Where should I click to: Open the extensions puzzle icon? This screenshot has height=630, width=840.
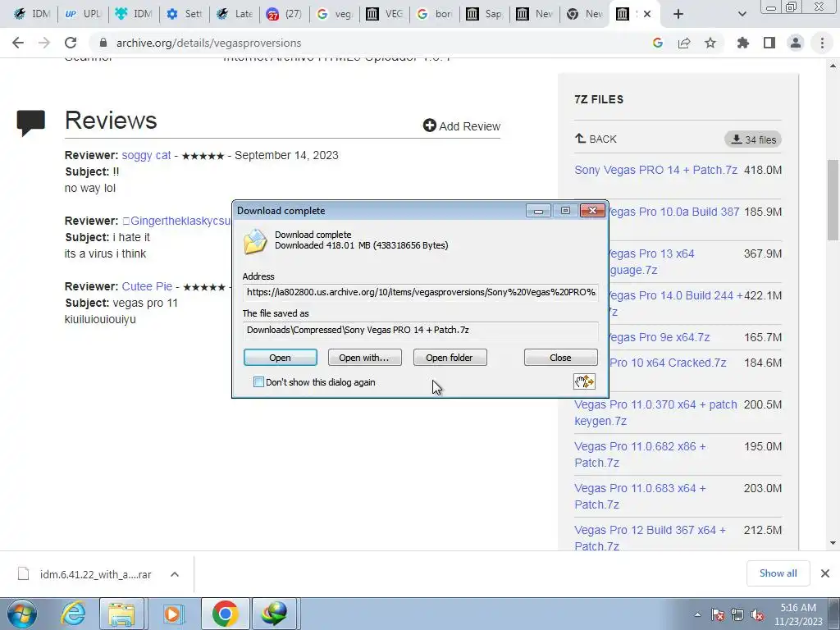click(x=743, y=43)
